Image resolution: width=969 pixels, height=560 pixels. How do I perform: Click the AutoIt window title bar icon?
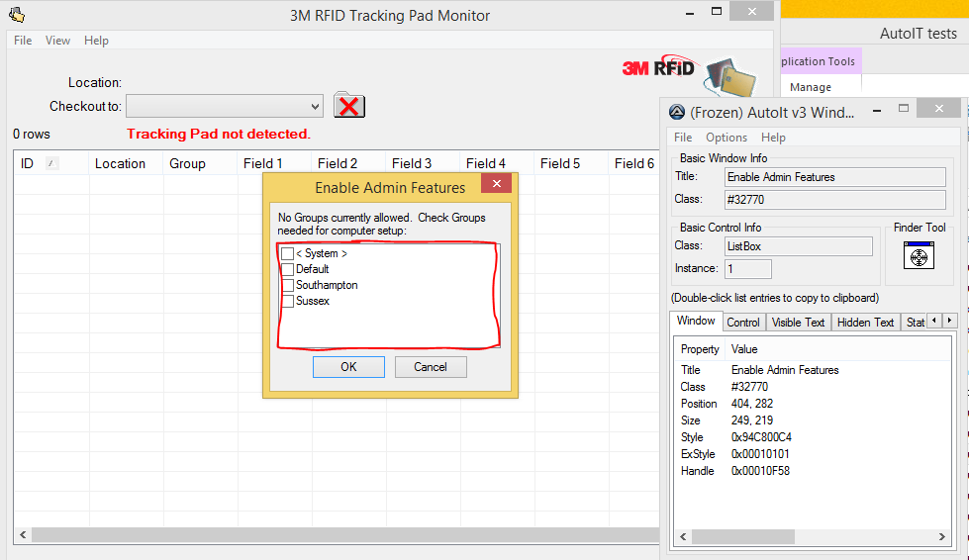tap(677, 112)
